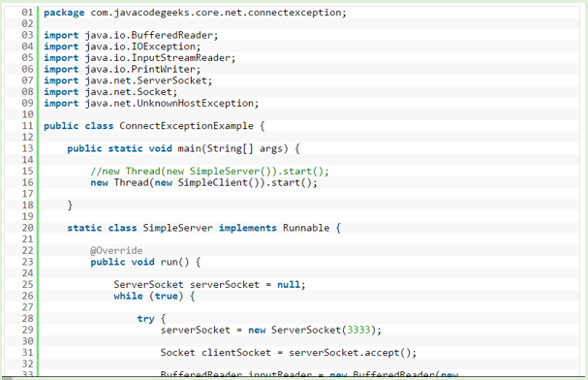
Task: Click line number 20 in the gutter
Action: point(27,228)
